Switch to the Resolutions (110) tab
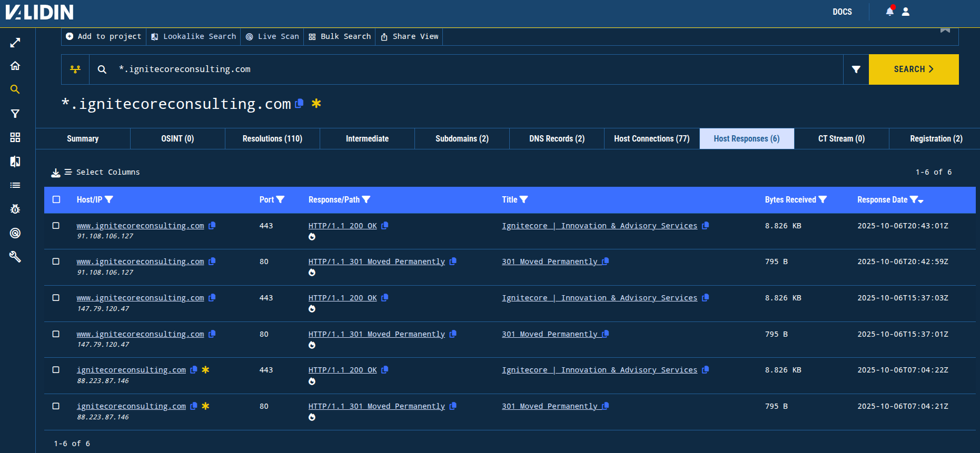This screenshot has width=980, height=453. tap(272, 139)
